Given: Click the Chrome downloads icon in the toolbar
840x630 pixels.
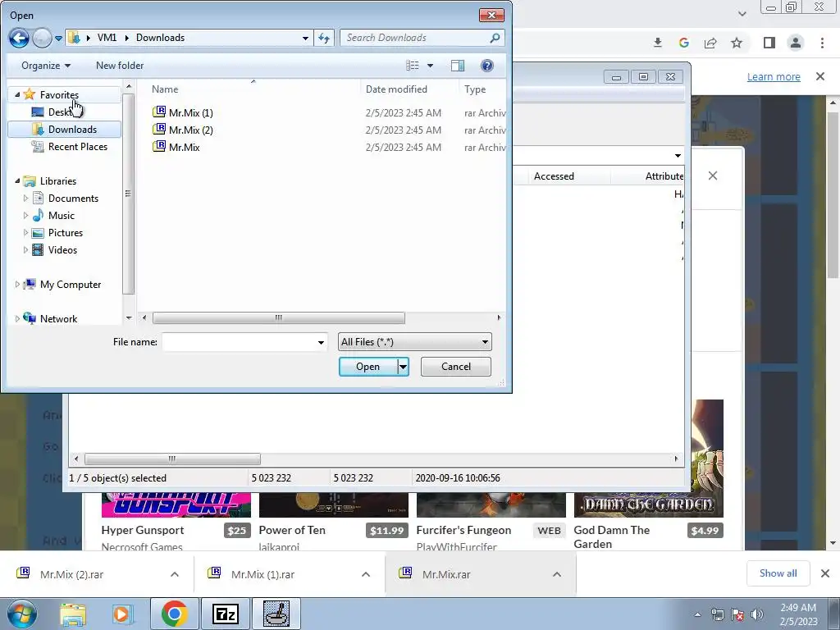Looking at the screenshot, I should (x=658, y=43).
